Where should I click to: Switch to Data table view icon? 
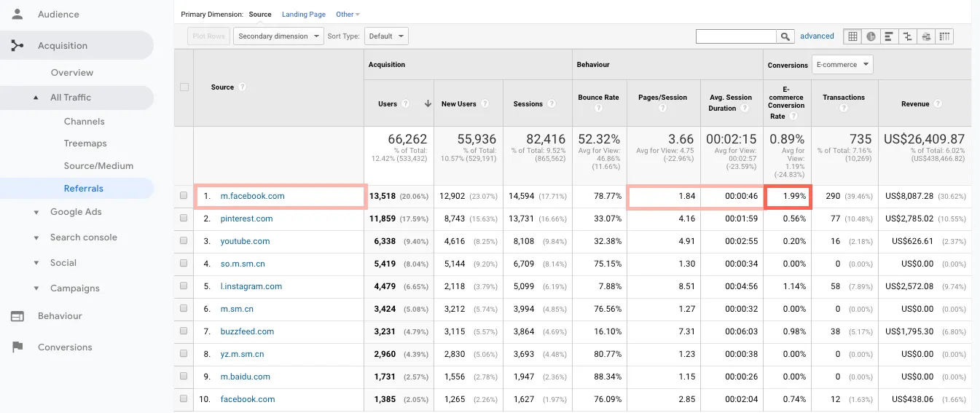(852, 36)
